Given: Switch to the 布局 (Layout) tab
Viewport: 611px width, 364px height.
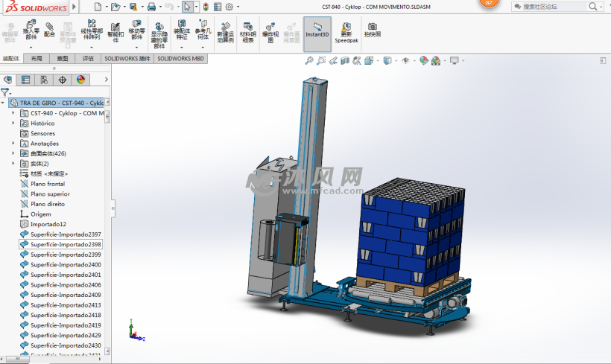Looking at the screenshot, I should pos(37,58).
